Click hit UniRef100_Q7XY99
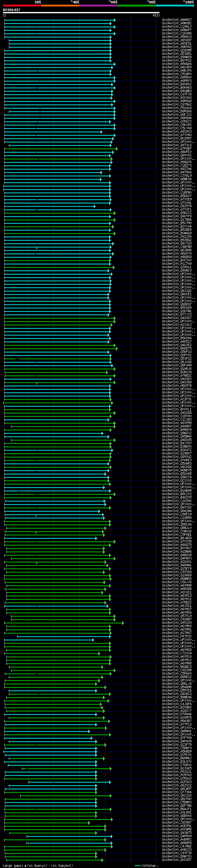 177,542
